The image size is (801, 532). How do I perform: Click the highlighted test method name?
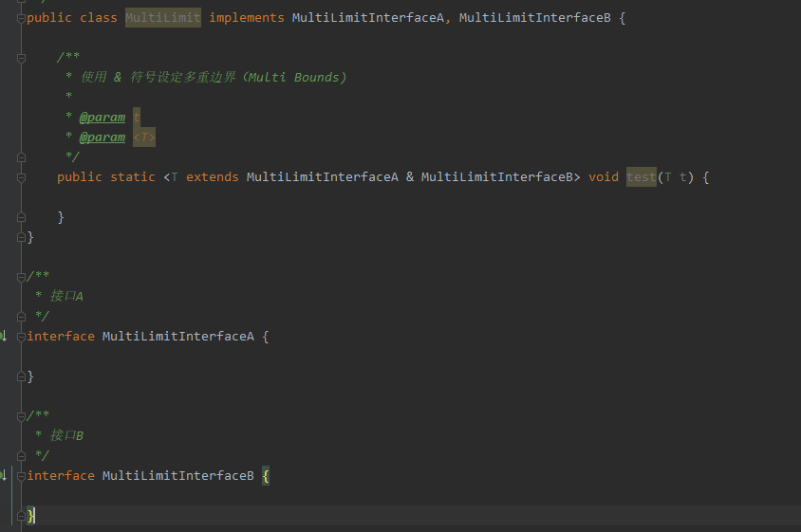(x=642, y=177)
